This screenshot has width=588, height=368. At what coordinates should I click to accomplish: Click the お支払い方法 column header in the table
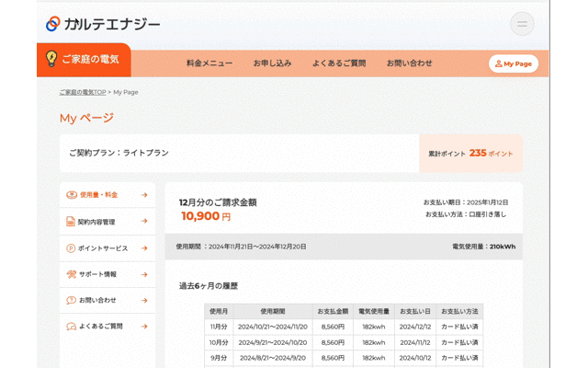coord(459,311)
